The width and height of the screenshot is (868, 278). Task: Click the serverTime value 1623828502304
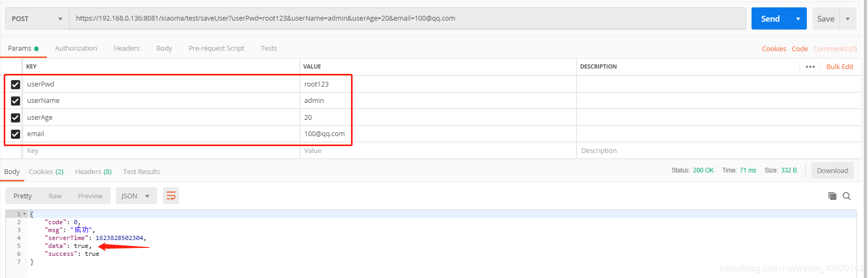(120, 238)
